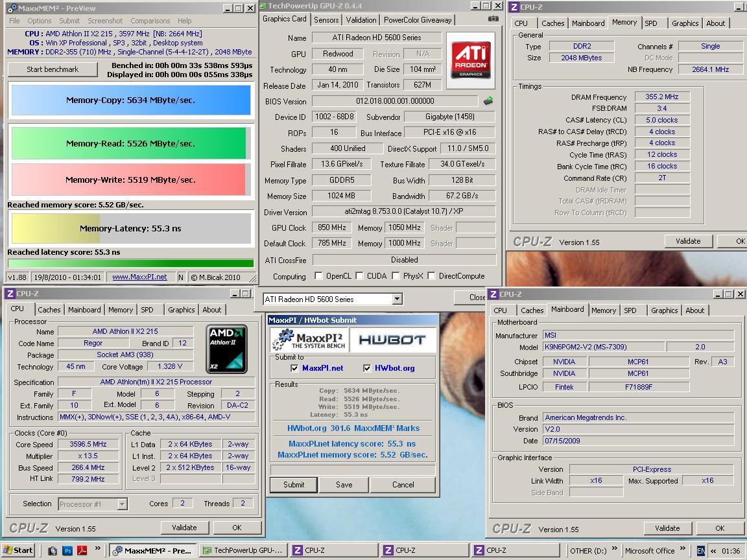The image size is (747, 560).
Task: Click the Memory-Copy blue result bar
Action: [x=131, y=100]
